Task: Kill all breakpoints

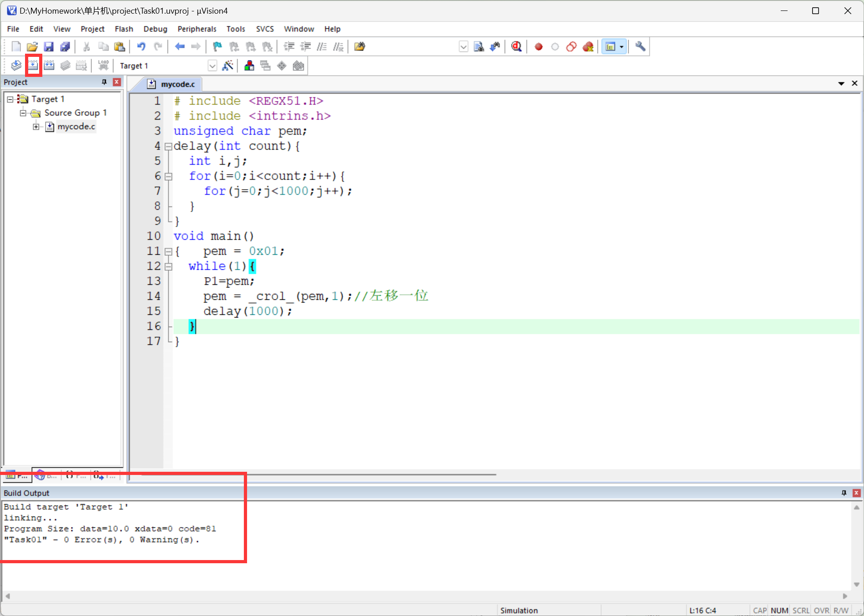Action: coord(588,46)
